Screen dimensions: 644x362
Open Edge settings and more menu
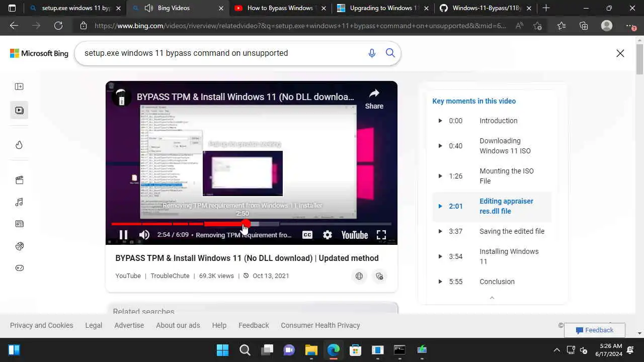pos(630,26)
